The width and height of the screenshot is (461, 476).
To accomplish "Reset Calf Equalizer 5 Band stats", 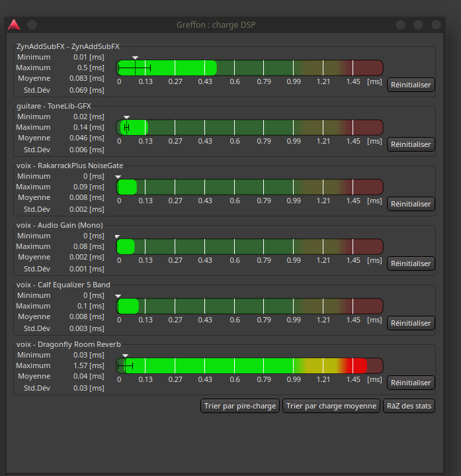I will pos(411,323).
